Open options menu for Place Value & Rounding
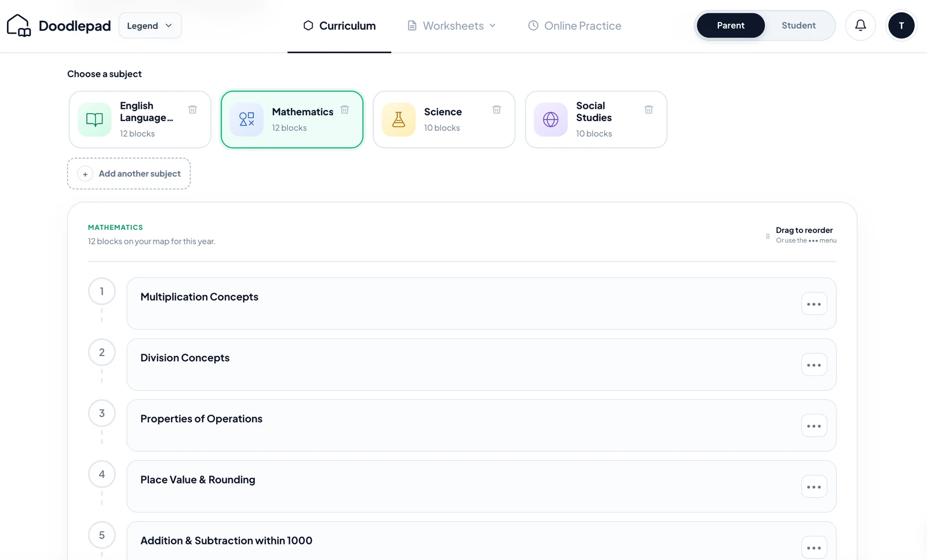 point(814,486)
